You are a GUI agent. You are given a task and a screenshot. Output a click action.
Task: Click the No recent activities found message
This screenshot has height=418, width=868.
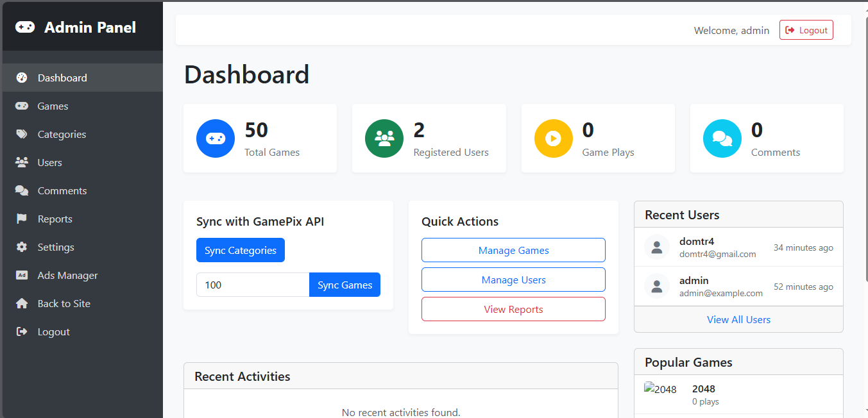(x=401, y=412)
